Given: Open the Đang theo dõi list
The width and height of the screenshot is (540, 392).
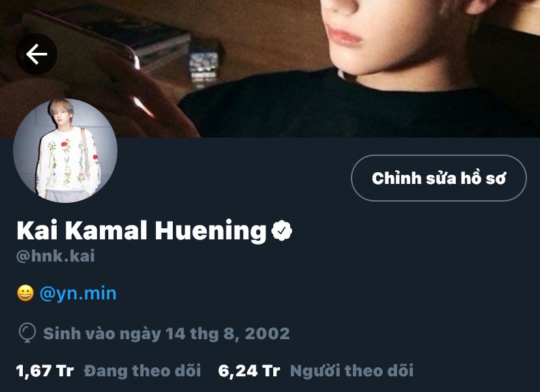Looking at the screenshot, I should click(x=142, y=370).
